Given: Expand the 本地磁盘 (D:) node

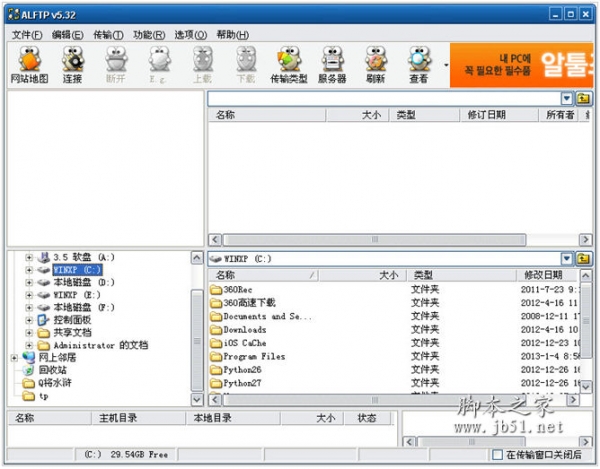Looking at the screenshot, I should [x=29, y=283].
